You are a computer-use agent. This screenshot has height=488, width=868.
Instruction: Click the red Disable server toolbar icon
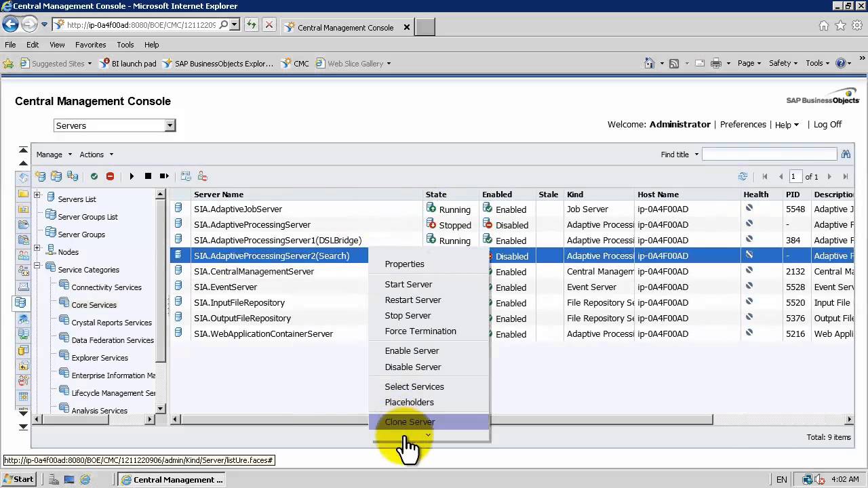110,176
